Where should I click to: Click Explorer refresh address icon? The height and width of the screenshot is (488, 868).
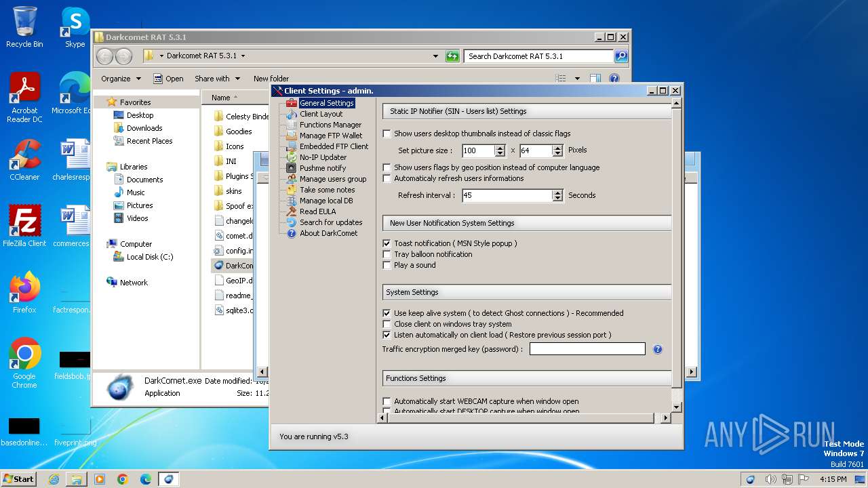[452, 56]
